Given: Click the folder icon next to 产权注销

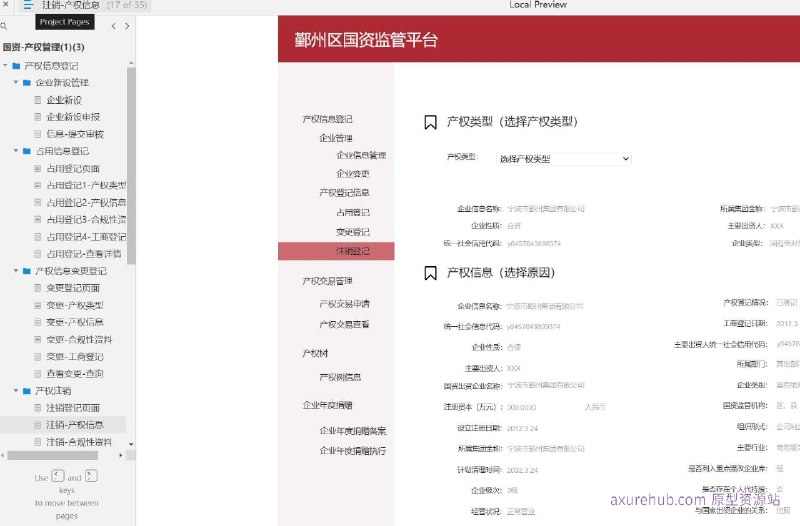Looking at the screenshot, I should click(27, 391).
